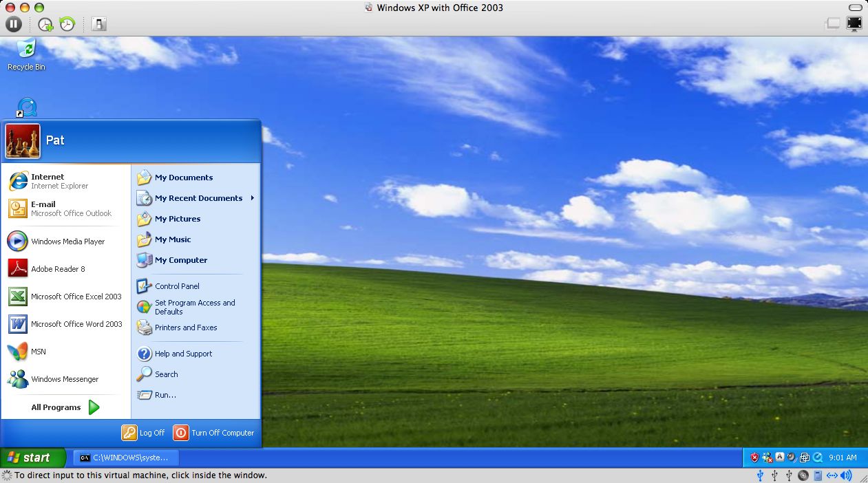Click the hard disk status icon
868x483 pixels.
pyautogui.click(x=818, y=475)
